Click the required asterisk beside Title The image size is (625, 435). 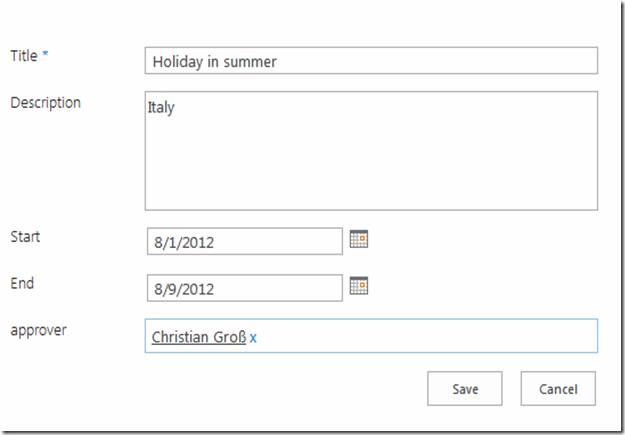point(45,56)
